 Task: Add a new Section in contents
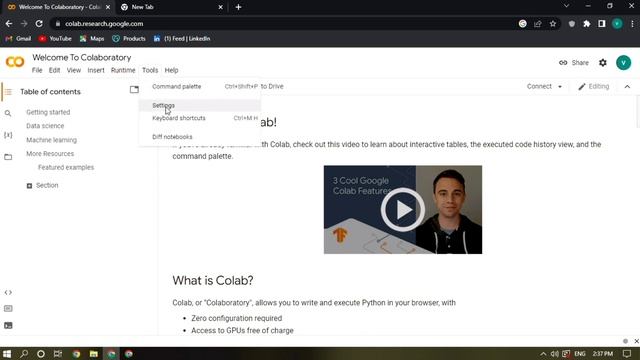[x=42, y=185]
